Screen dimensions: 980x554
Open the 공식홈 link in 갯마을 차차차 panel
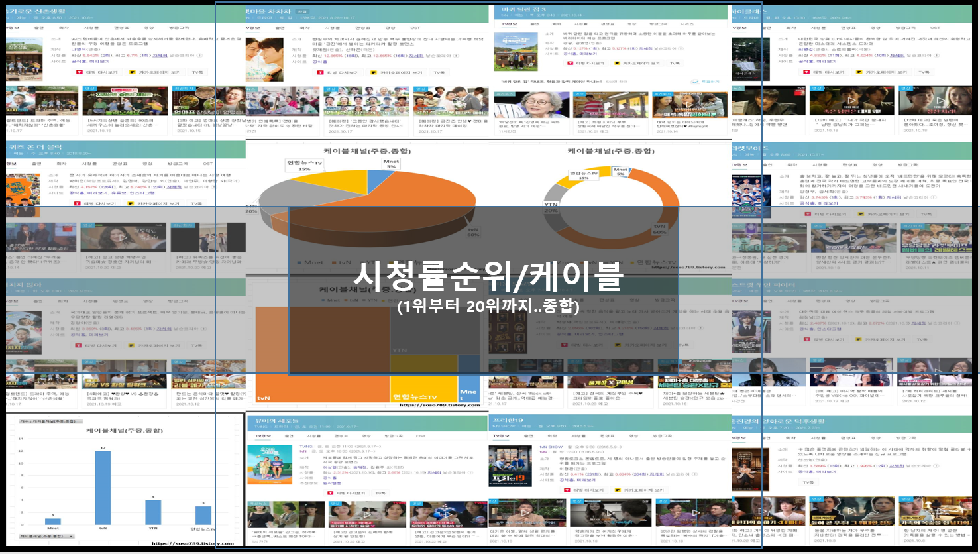click(319, 62)
